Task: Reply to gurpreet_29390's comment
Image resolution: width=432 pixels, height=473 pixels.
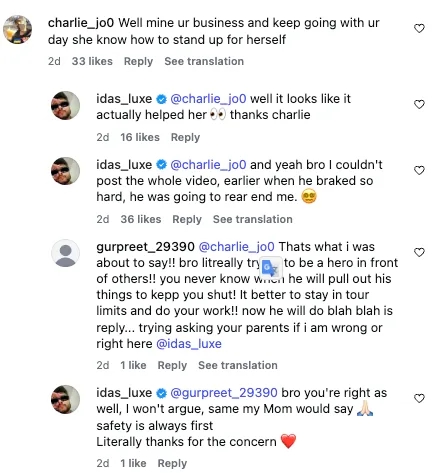Action: [x=172, y=365]
